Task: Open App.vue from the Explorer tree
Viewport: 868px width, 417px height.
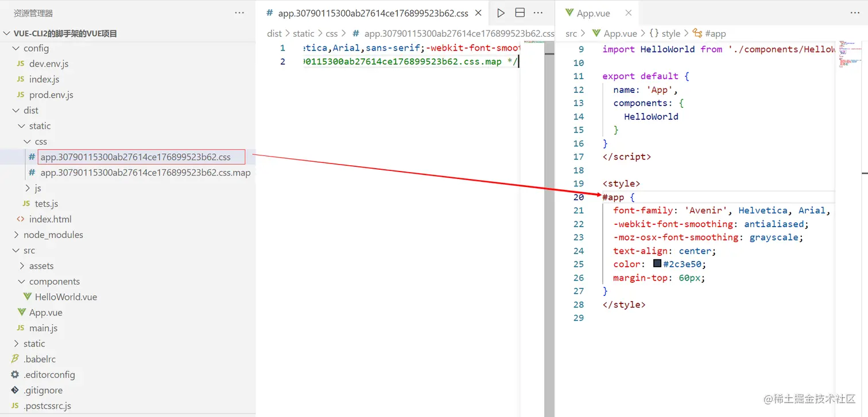Action: 46,313
